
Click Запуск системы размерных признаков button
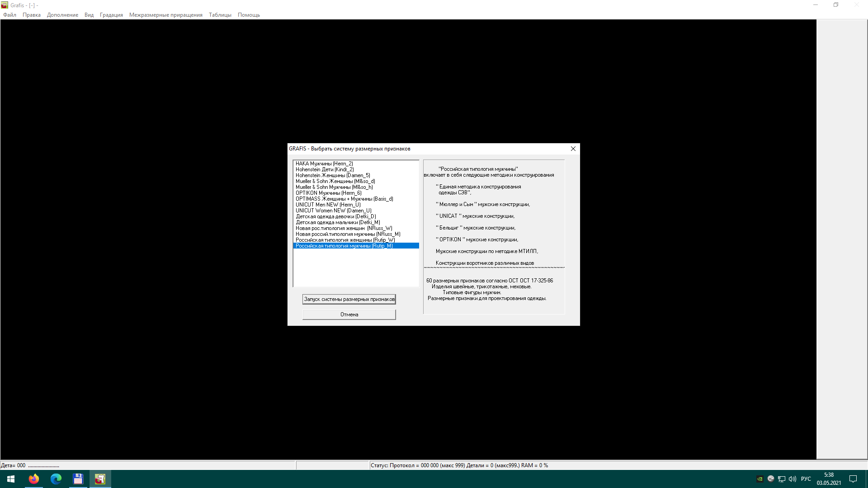tap(349, 299)
